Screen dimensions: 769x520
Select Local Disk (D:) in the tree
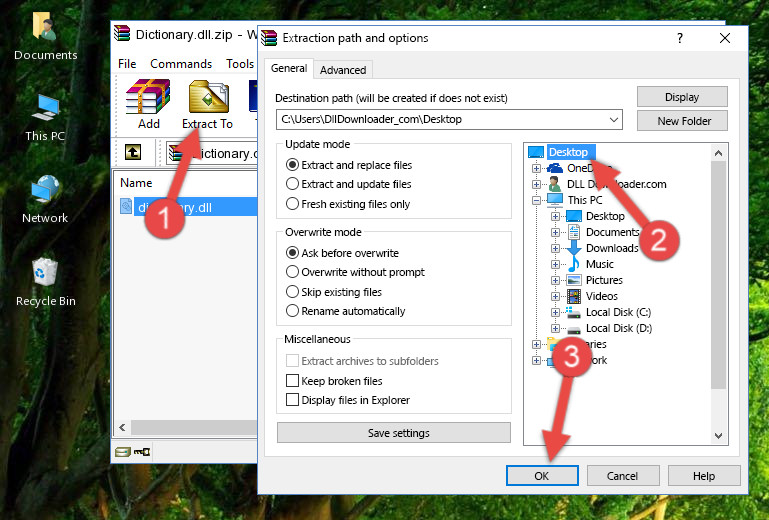point(619,328)
